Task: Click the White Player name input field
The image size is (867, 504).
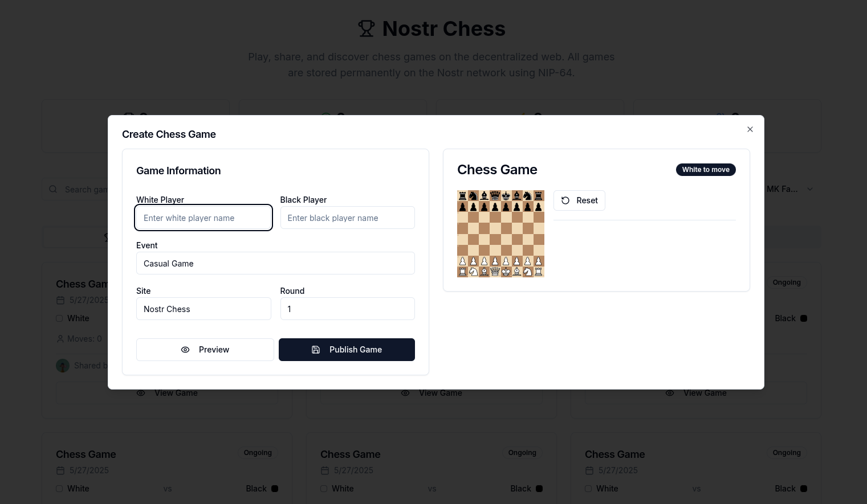Action: [203, 218]
